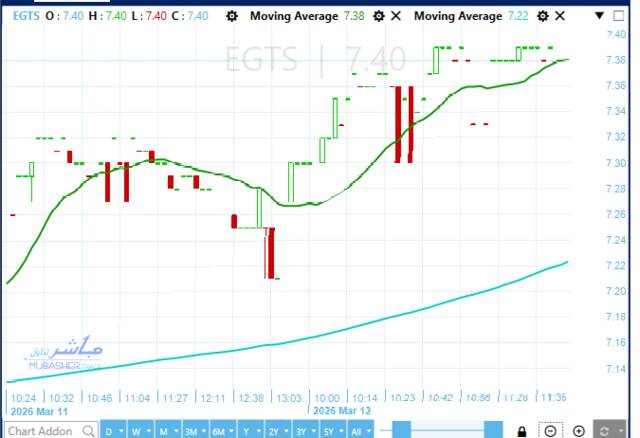The image size is (640, 438).
Task: Click the search magnifier in Chart Addon
Action: tap(88, 431)
